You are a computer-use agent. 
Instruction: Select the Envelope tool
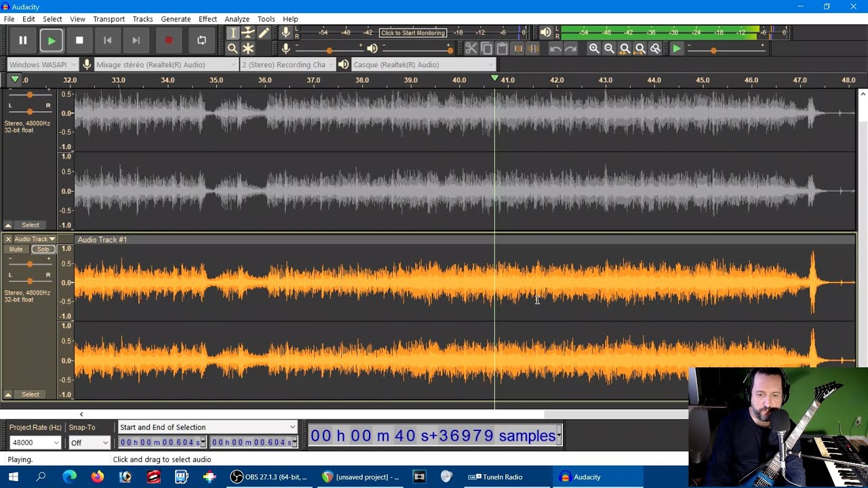(x=248, y=33)
